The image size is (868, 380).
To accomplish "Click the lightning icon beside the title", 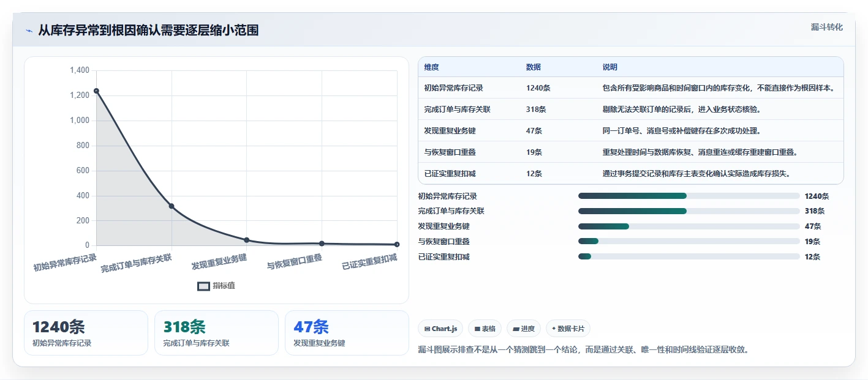I will 29,31.
